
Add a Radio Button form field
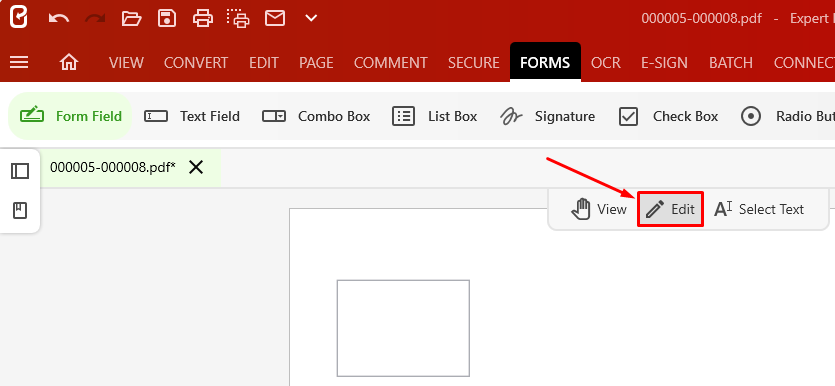(788, 116)
